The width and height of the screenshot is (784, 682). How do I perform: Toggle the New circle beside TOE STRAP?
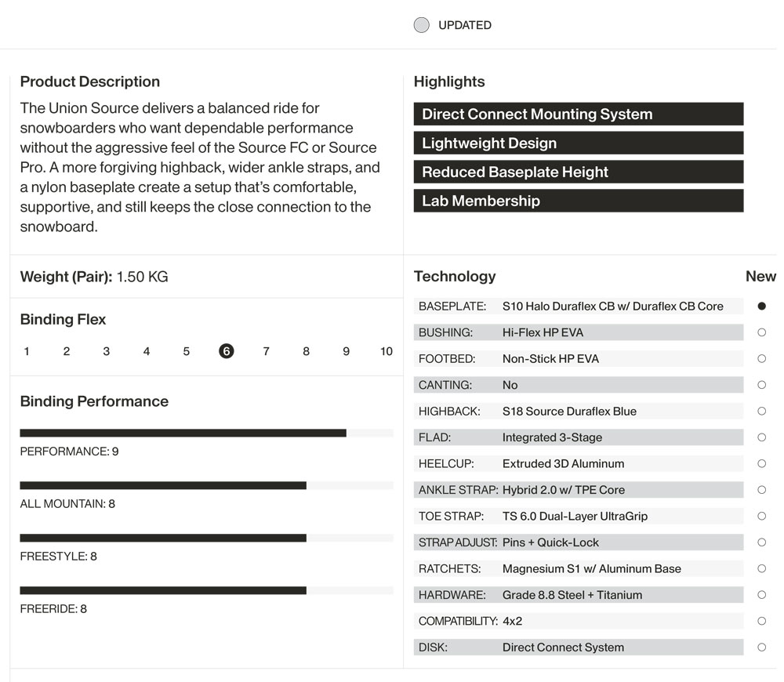pyautogui.click(x=761, y=516)
